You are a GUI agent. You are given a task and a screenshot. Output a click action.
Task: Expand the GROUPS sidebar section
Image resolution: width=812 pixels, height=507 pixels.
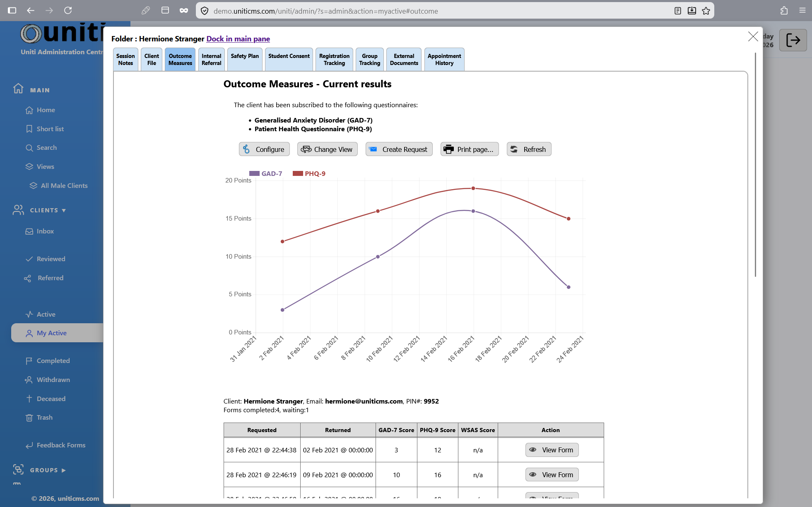click(x=48, y=470)
